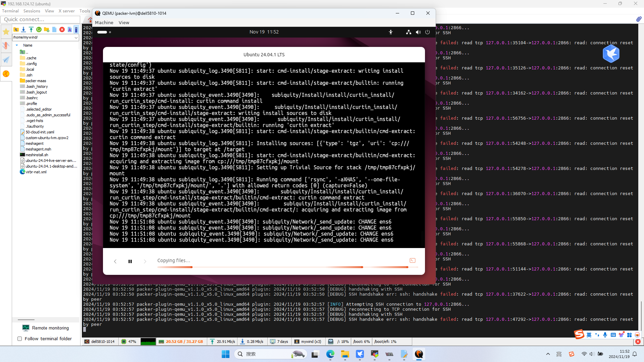
Task: Go to parent folder in SFTP toolbar
Action: (x=16, y=29)
